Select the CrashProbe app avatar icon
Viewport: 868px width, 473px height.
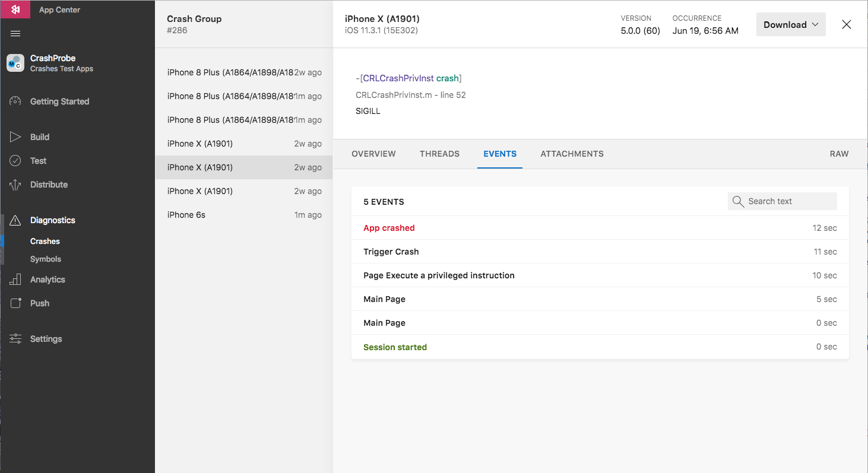click(x=15, y=63)
